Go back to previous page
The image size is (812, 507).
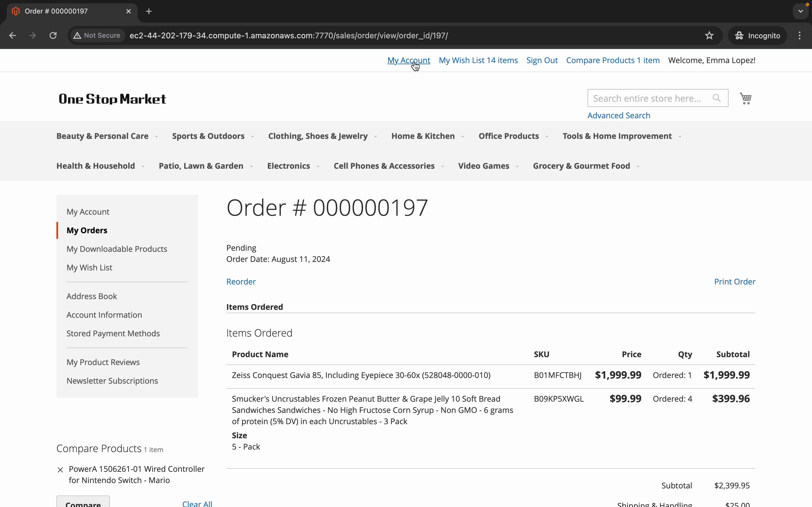tap(13, 35)
